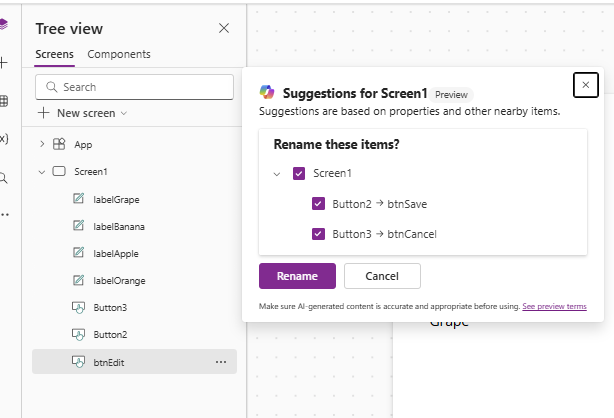Click the labelBanana label icon
Viewport: 614px width, 418px height.
[78, 226]
